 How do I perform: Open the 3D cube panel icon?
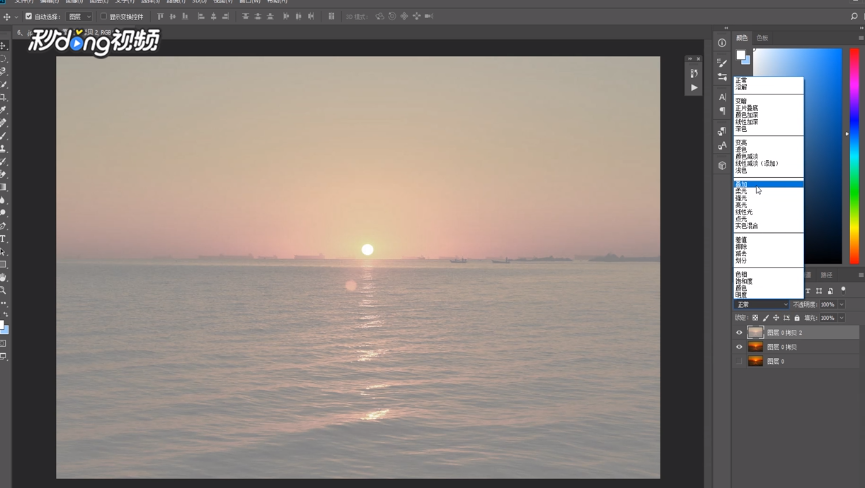click(722, 165)
